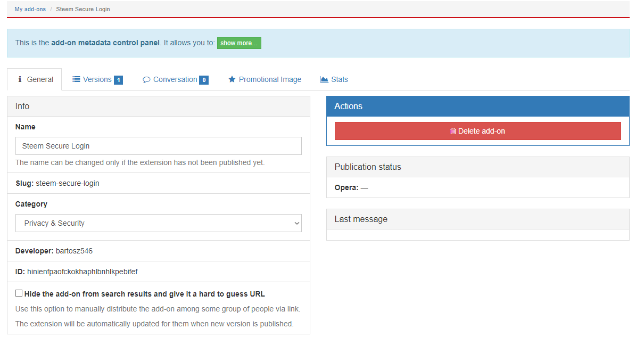Click the trash icon on Delete add-on

[453, 131]
